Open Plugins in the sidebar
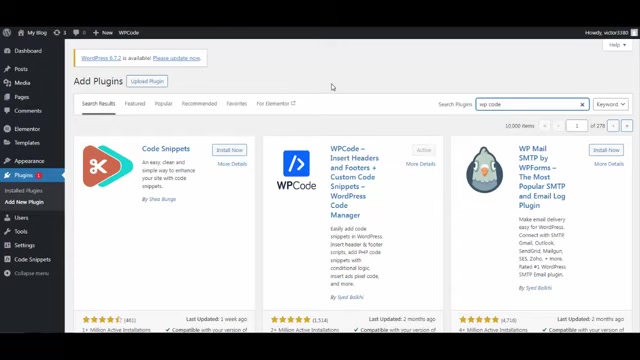Viewport: 640px width, 360px height. [23, 176]
